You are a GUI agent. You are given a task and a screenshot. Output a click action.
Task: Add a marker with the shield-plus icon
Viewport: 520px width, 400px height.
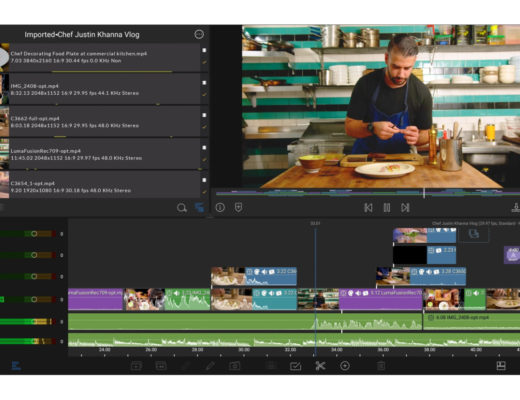pos(238,207)
